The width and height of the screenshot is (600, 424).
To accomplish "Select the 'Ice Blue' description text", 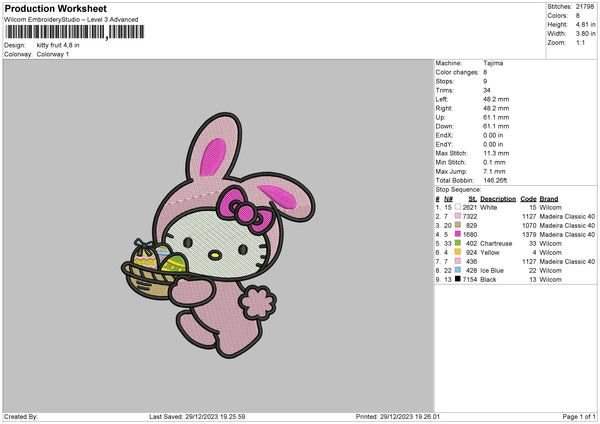I will pos(492,271).
